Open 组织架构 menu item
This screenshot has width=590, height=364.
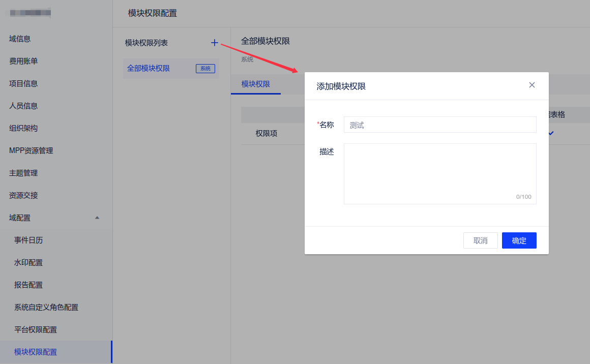(x=23, y=128)
